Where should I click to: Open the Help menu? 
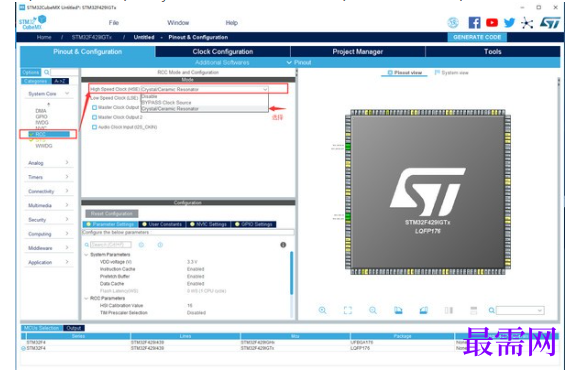232,23
